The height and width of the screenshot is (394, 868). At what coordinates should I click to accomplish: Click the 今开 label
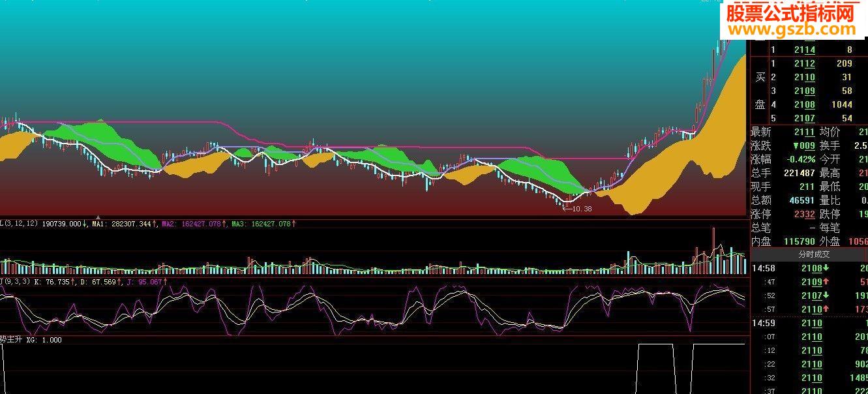coord(830,160)
